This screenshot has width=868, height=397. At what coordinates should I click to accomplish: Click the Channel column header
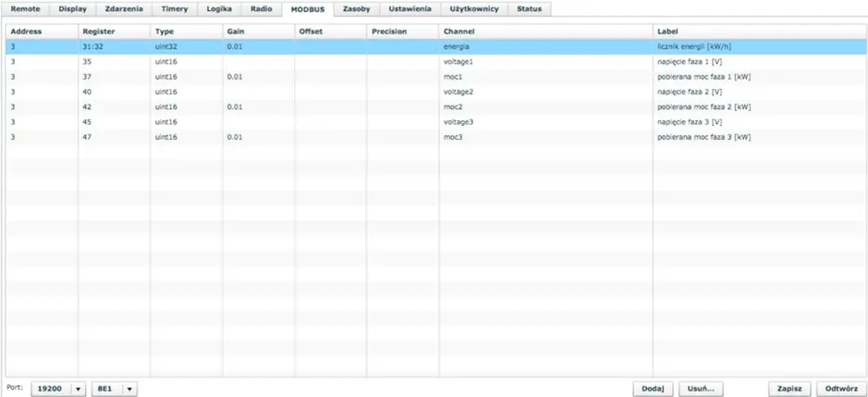pos(459,31)
